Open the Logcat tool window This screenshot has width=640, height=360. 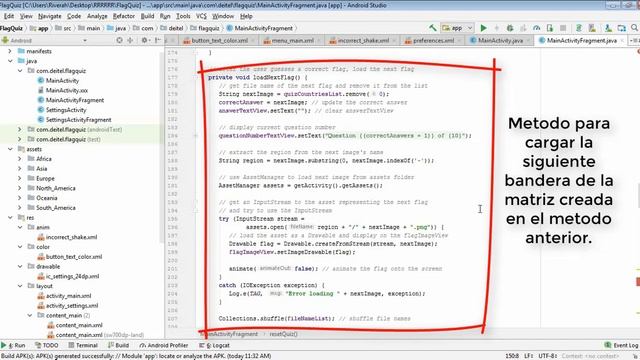click(x=215, y=345)
